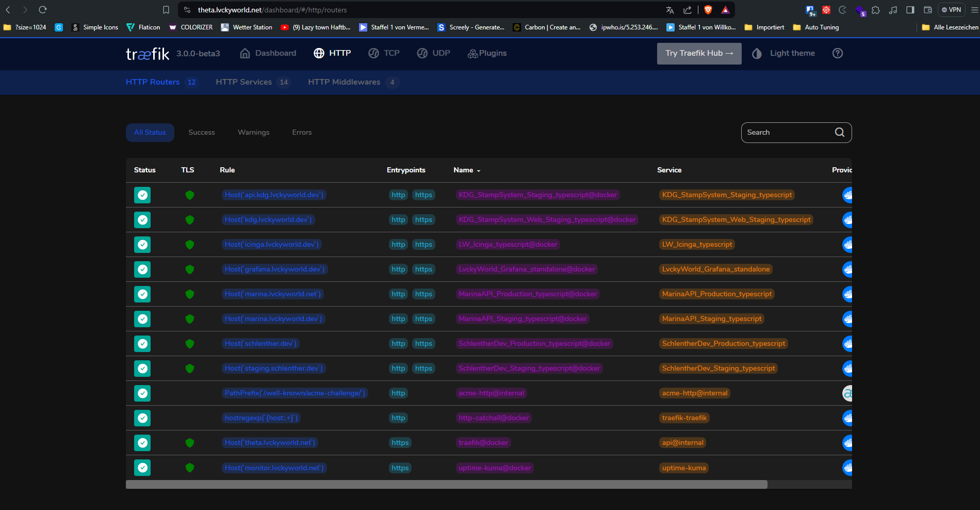Open the Host grafana.lvckyworld.dev rule

(x=274, y=269)
